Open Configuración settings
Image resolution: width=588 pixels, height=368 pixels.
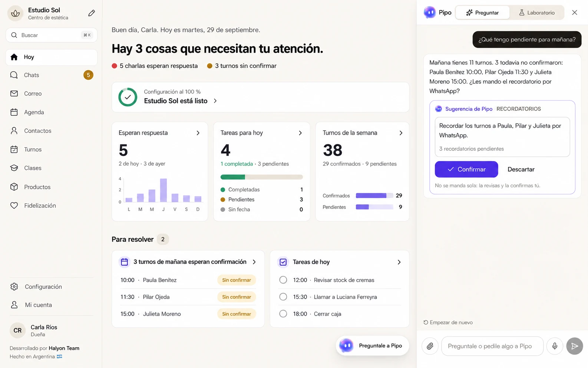pyautogui.click(x=52, y=287)
